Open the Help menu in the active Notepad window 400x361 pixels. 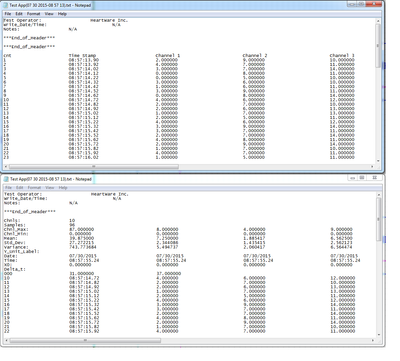pyautogui.click(x=62, y=14)
